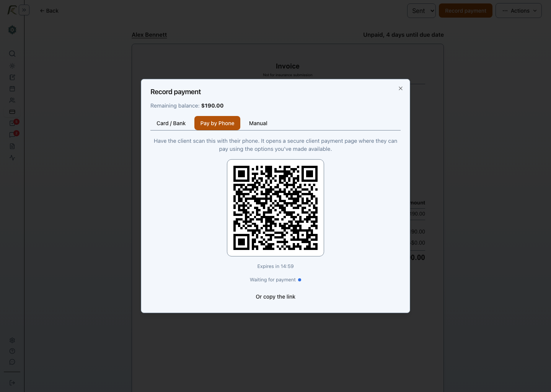This screenshot has height=392, width=551.
Task: Close the Record payment dialog
Action: [x=401, y=88]
